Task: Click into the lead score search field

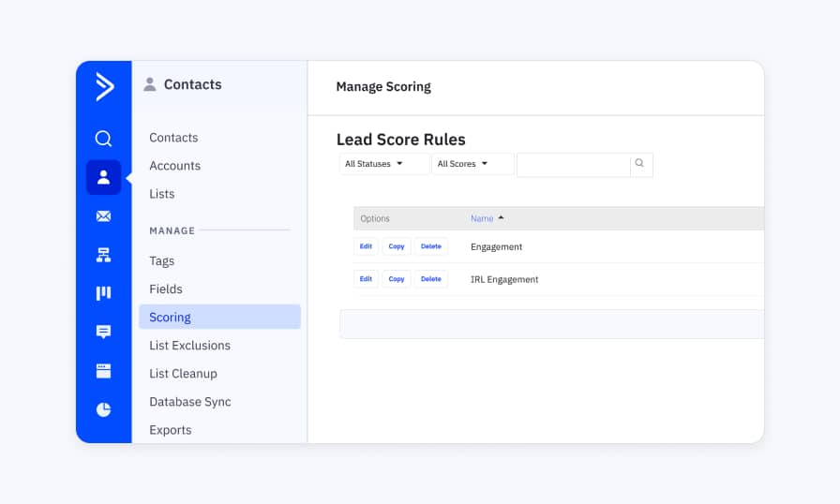Action: [x=573, y=165]
